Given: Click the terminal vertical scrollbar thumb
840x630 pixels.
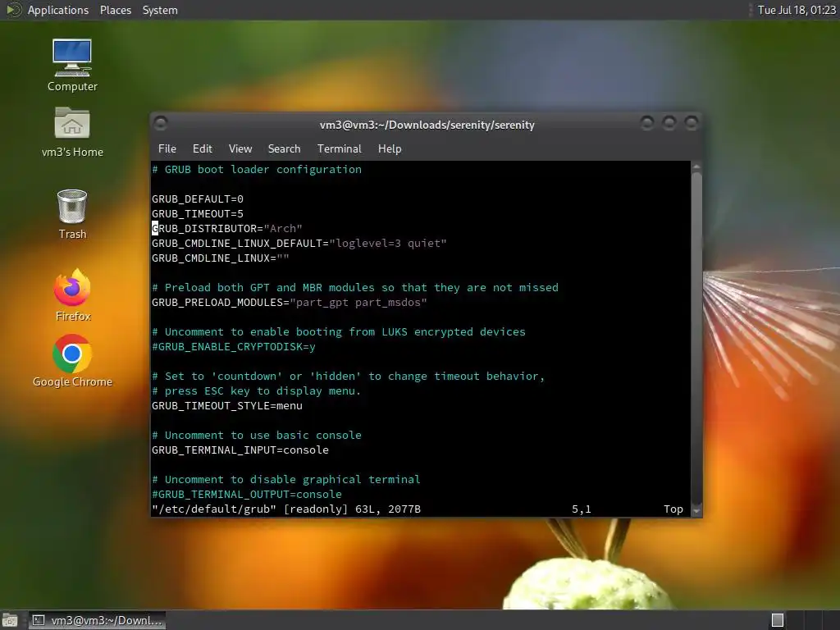Looking at the screenshot, I should pos(696,336).
